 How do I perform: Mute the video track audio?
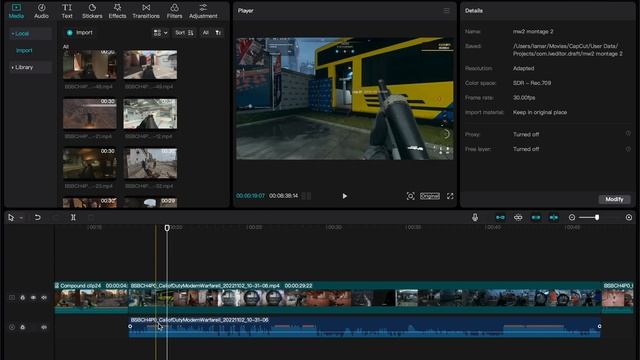[44, 298]
